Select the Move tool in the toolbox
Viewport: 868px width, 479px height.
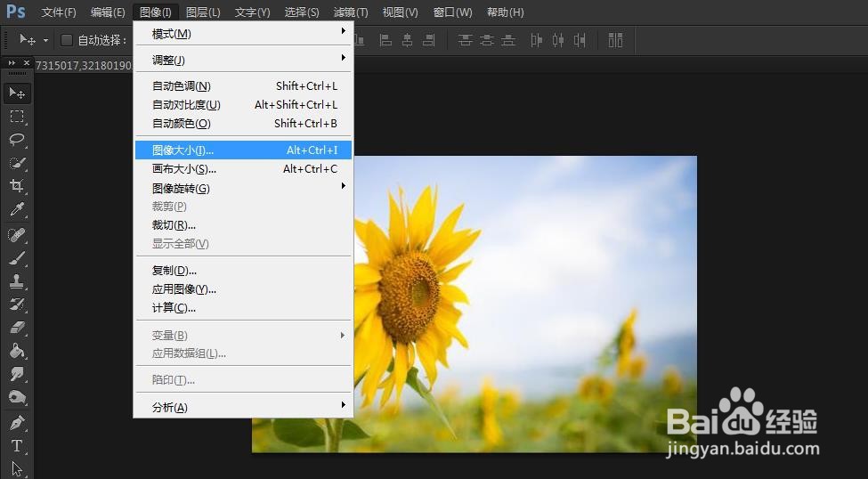pyautogui.click(x=17, y=93)
